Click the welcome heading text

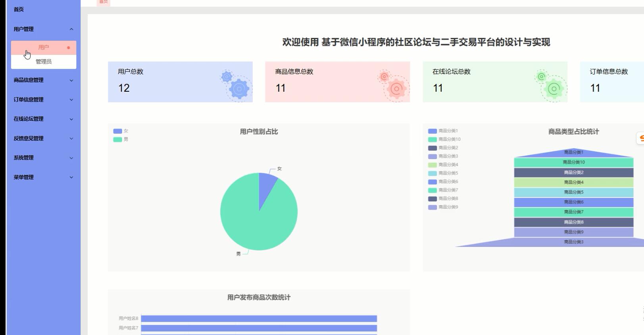(x=416, y=42)
